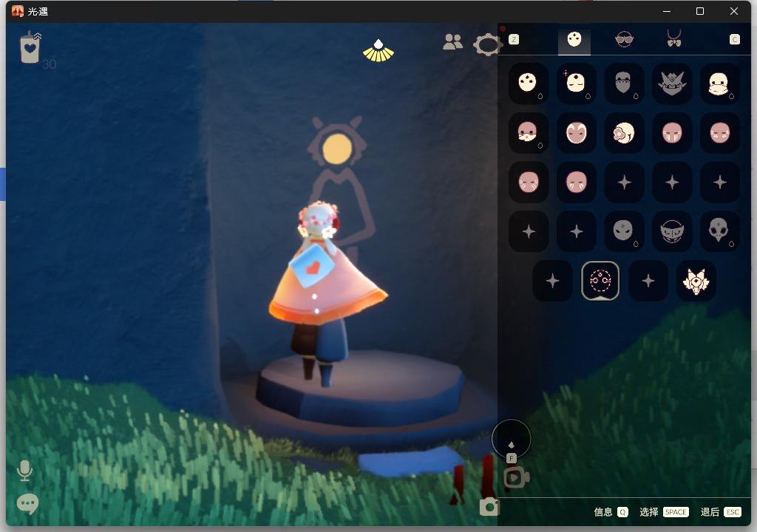Screen dimensions: 757x532
Task: Click the Z key previous category button
Action: click(x=514, y=40)
